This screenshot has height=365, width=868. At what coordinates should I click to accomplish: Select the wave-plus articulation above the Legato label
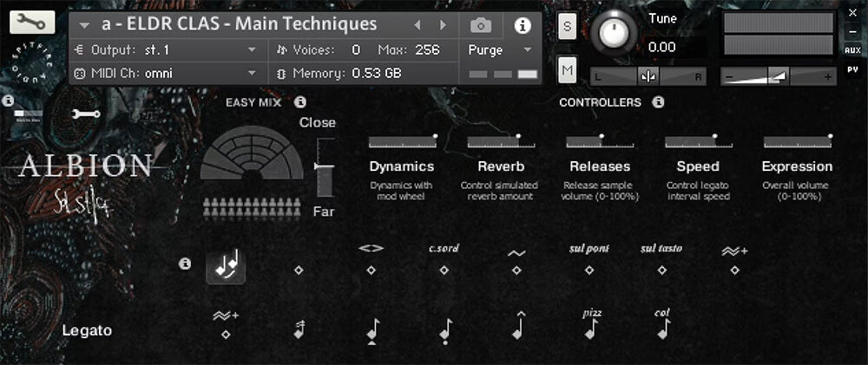coord(226,325)
